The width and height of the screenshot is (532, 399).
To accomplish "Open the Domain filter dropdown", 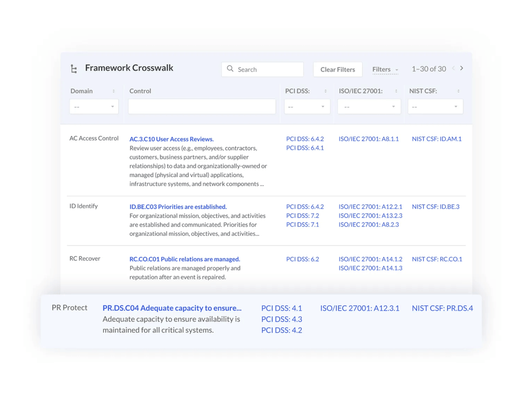I will [x=94, y=107].
